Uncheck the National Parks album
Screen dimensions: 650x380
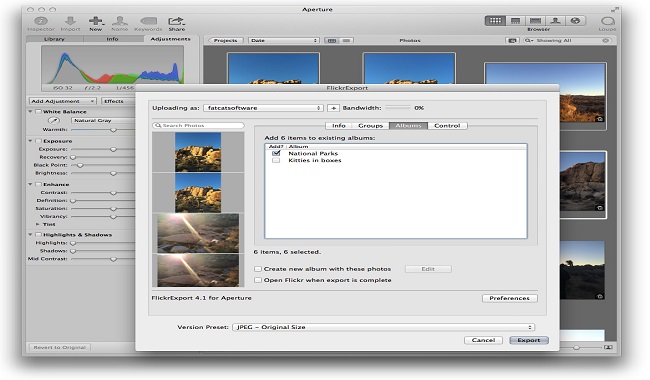pos(276,153)
